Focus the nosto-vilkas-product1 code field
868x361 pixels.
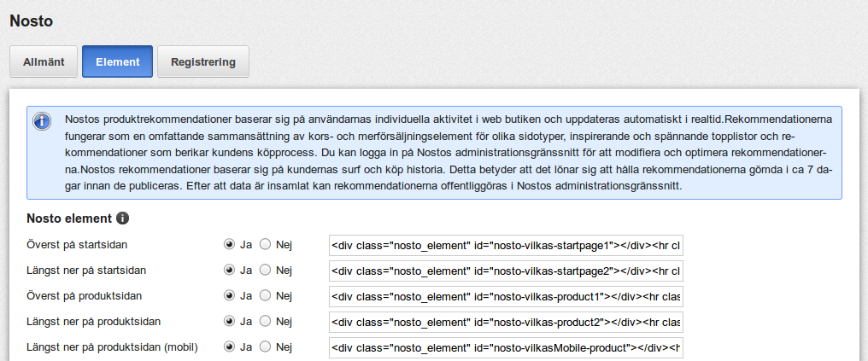pyautogui.click(x=506, y=296)
